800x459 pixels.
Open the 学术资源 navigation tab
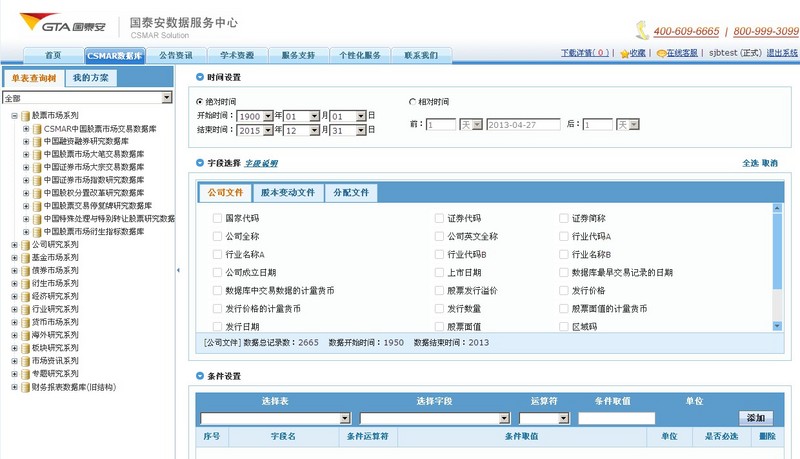(x=237, y=55)
